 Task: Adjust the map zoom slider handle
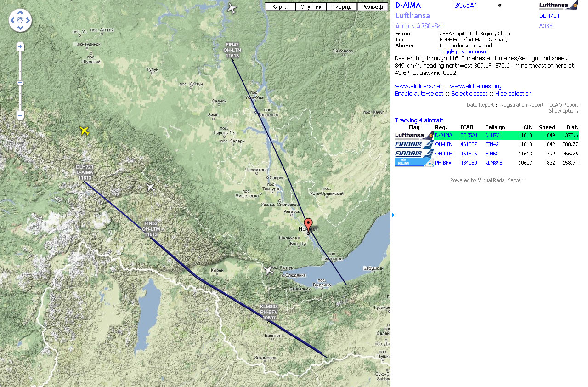(x=20, y=83)
